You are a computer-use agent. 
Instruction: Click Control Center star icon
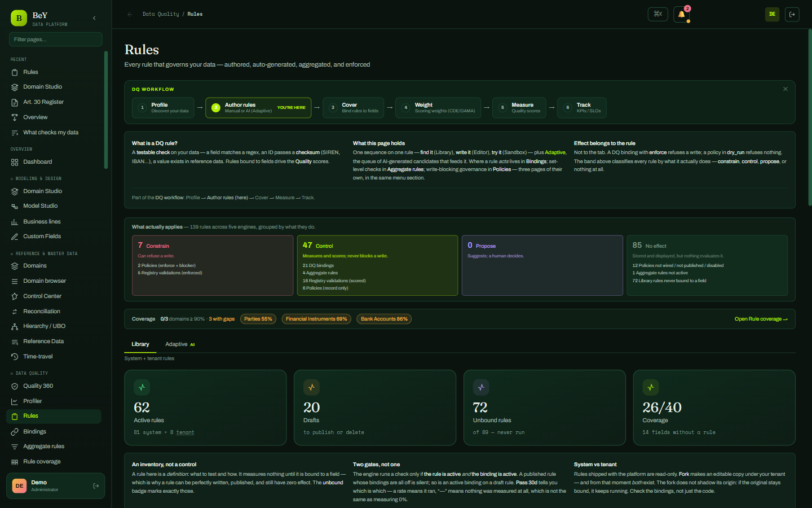coord(15,296)
